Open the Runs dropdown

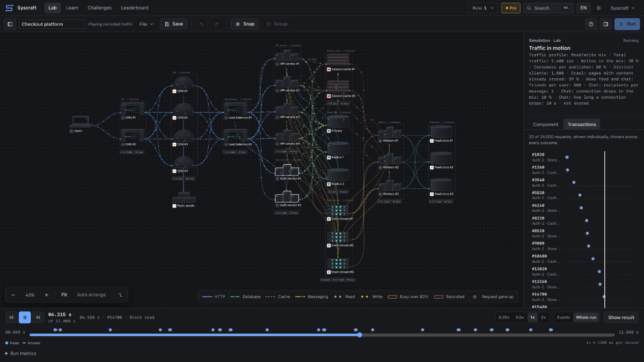click(x=483, y=8)
